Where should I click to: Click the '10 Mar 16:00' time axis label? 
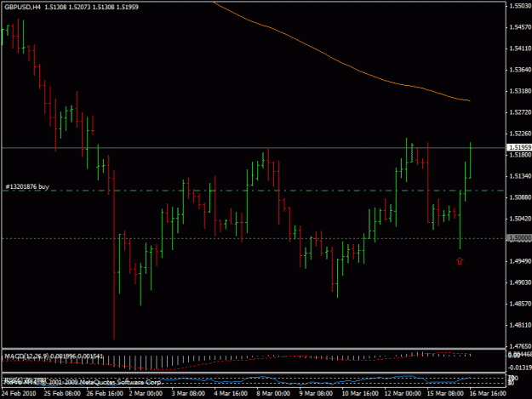click(360, 393)
